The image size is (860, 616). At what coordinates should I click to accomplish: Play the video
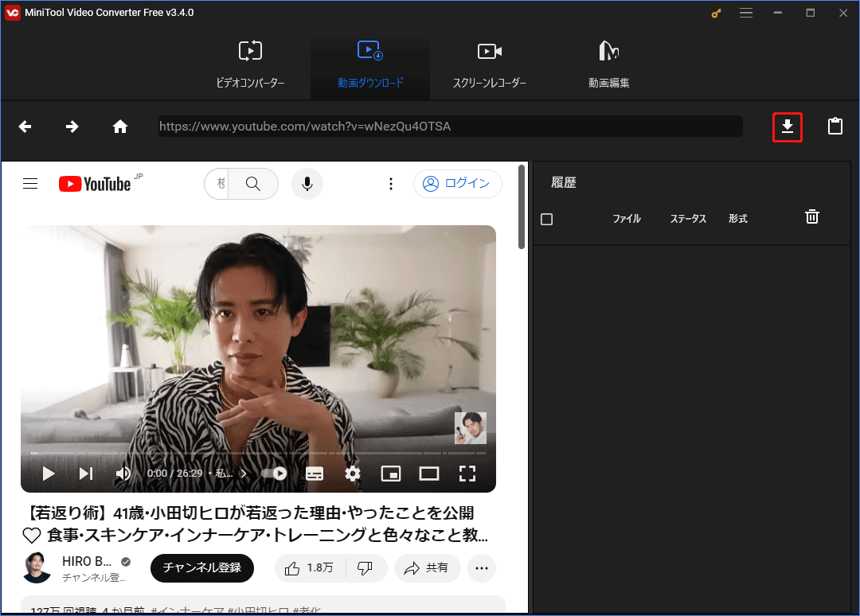pos(49,474)
